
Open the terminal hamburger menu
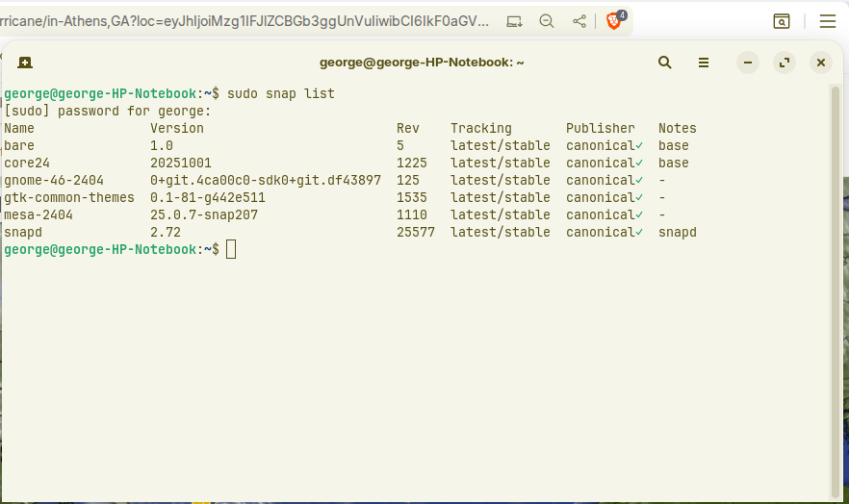(704, 63)
